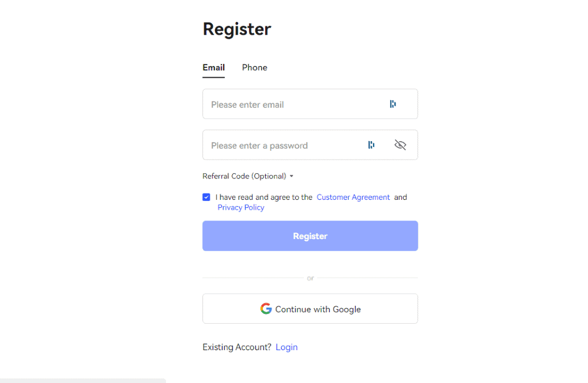Open the Privacy Policy link

241,207
